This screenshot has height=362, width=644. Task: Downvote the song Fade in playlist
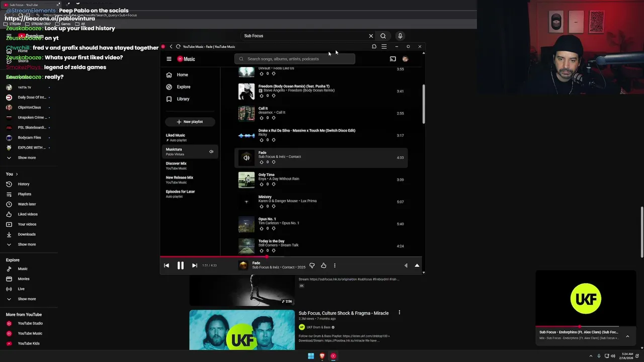click(274, 162)
